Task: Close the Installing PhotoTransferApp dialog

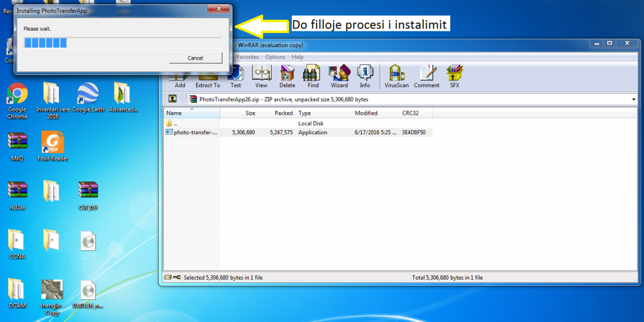Action: 218,8
